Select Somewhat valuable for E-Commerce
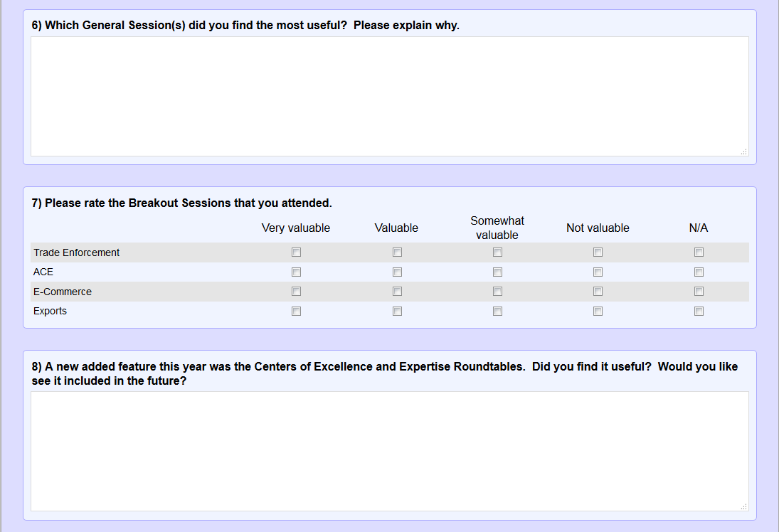The width and height of the screenshot is (779, 532). pos(497,292)
